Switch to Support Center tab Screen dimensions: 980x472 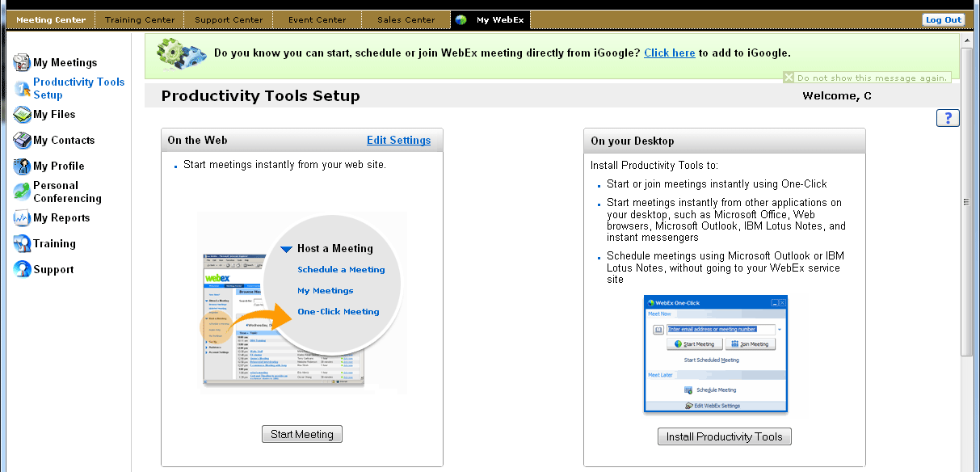click(229, 20)
